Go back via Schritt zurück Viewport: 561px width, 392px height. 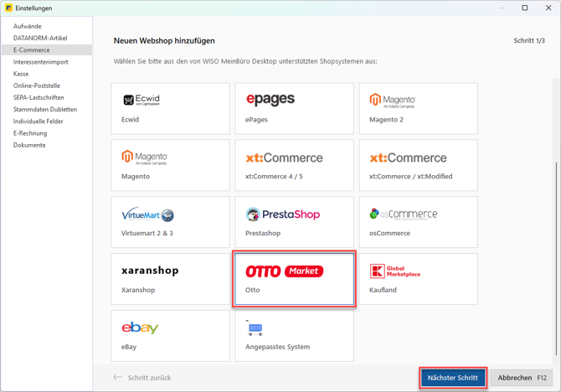pyautogui.click(x=142, y=378)
